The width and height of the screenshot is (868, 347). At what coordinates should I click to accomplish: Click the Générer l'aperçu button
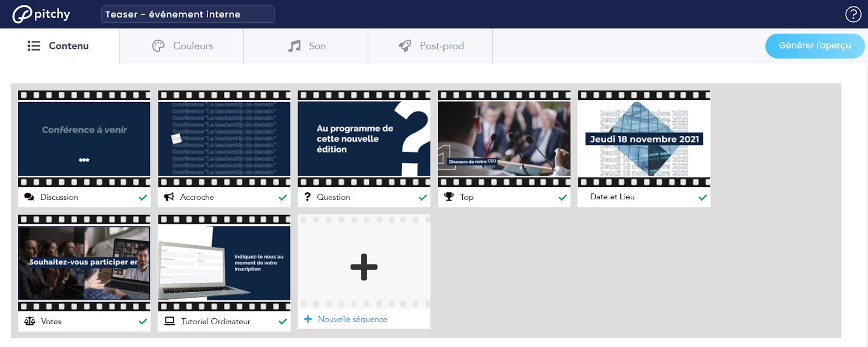814,46
